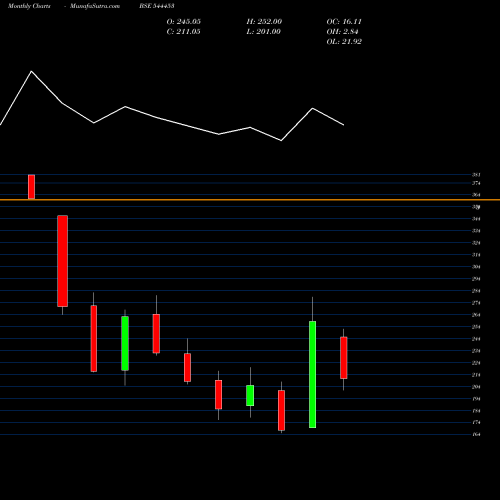Click the 184 price axis label
500x500 pixels.
(476, 411)
